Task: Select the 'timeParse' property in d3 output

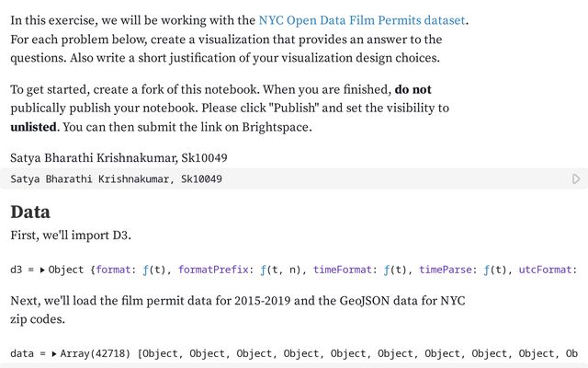Action: coord(445,270)
